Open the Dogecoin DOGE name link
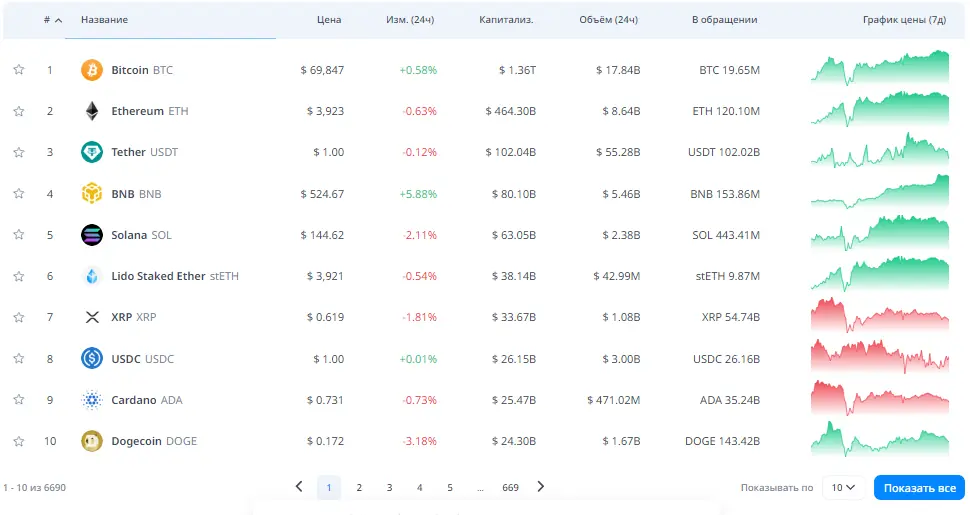Screen dimensions: 970x515 (x=154, y=441)
